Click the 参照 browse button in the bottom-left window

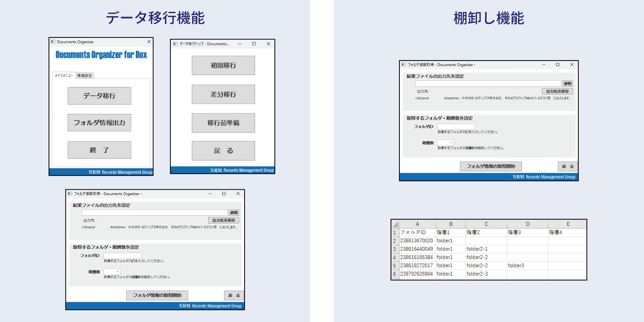234,213
